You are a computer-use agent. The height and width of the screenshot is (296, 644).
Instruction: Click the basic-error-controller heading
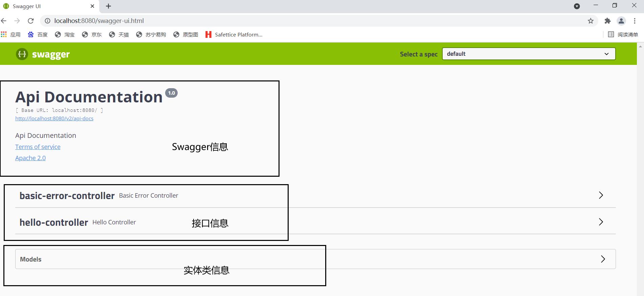point(67,196)
